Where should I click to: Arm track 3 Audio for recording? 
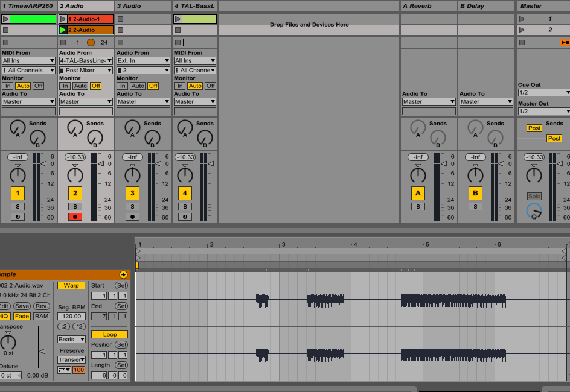(x=132, y=217)
